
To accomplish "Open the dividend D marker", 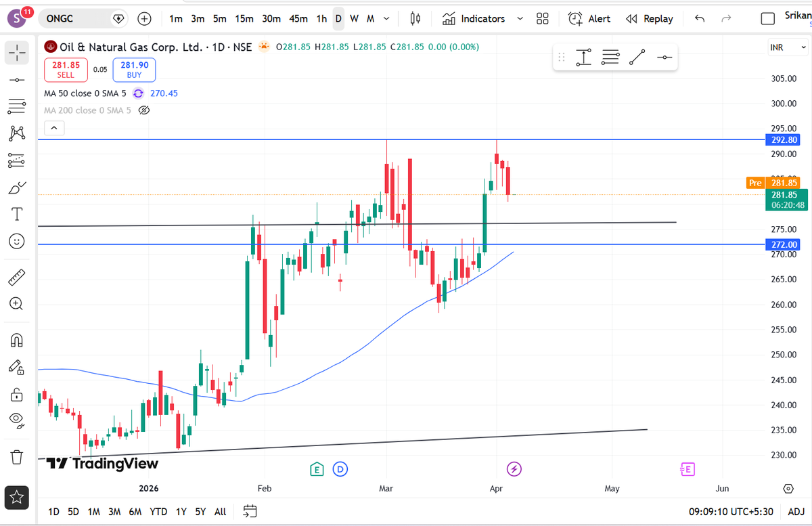I will [x=340, y=468].
